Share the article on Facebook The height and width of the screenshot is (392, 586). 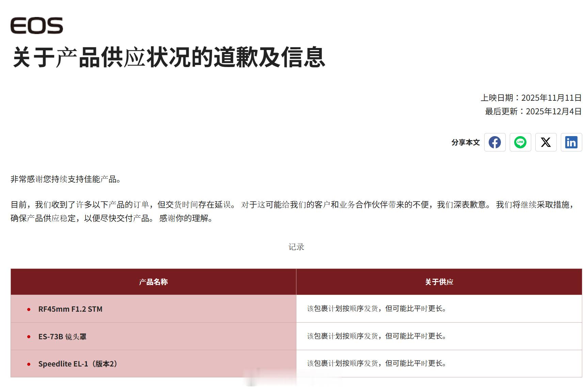point(495,142)
